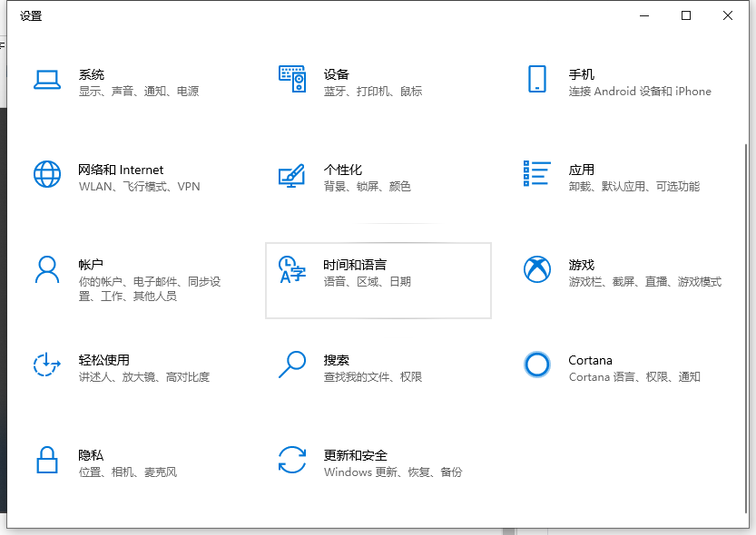Click the 网络和 Internet globe icon
The image size is (756, 535).
(x=47, y=176)
